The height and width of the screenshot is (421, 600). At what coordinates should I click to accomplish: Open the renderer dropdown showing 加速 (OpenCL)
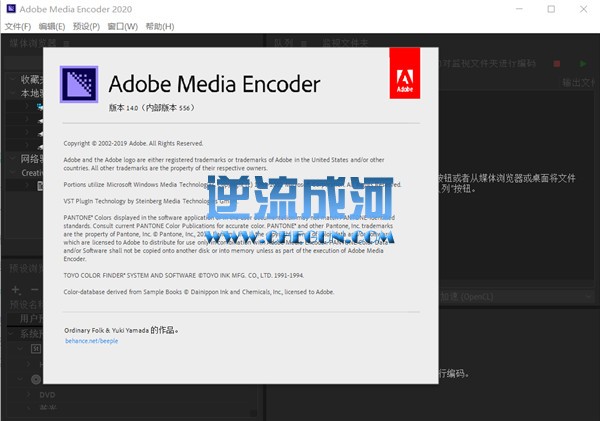pos(516,297)
